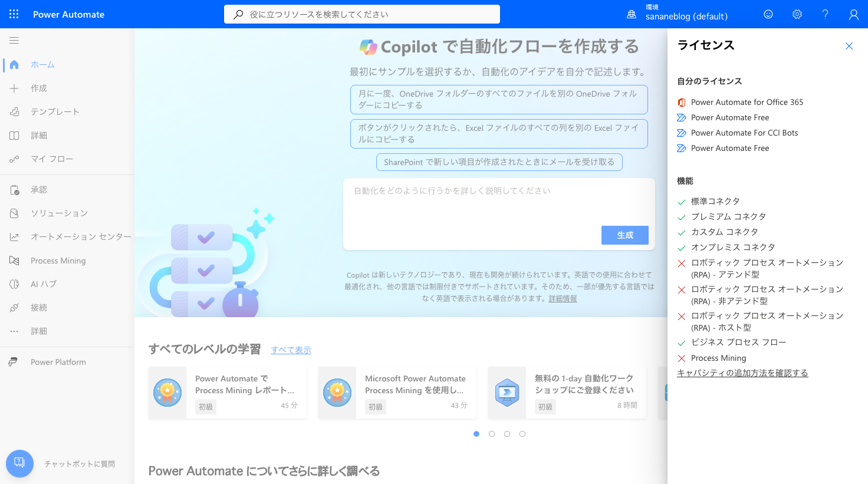Click the カスタム コネクタ feature text
The width and height of the screenshot is (868, 484).
coord(725,232)
